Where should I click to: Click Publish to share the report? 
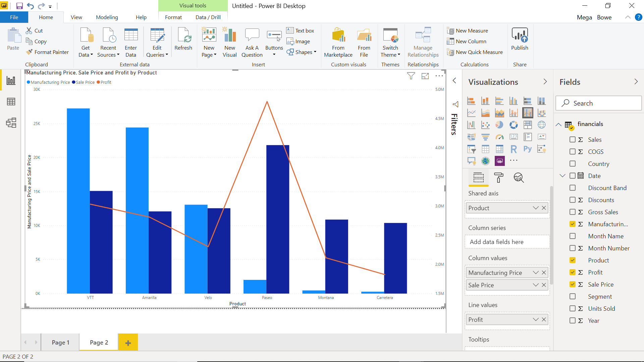pos(520,39)
